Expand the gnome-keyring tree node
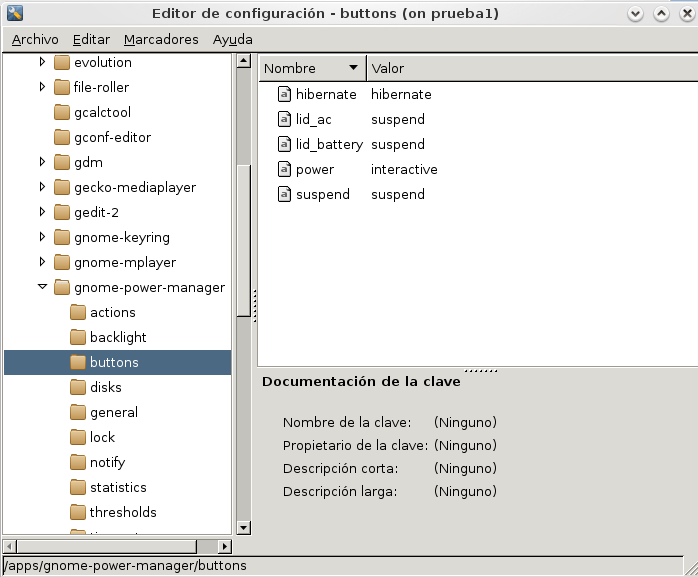The width and height of the screenshot is (698, 577). point(42,237)
